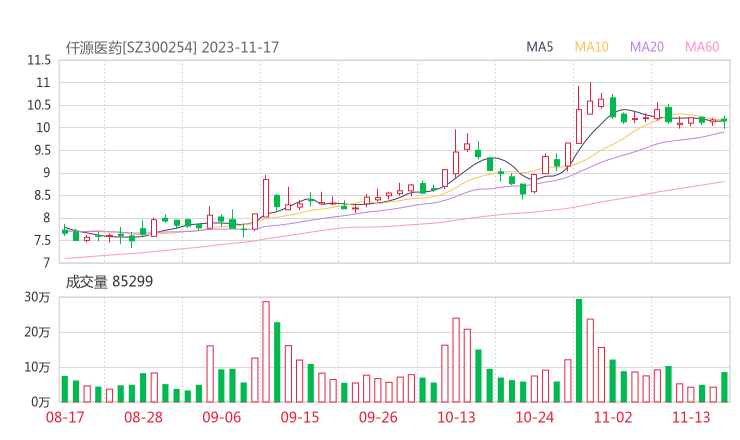Click the 08-28 date axis label

pyautogui.click(x=143, y=417)
